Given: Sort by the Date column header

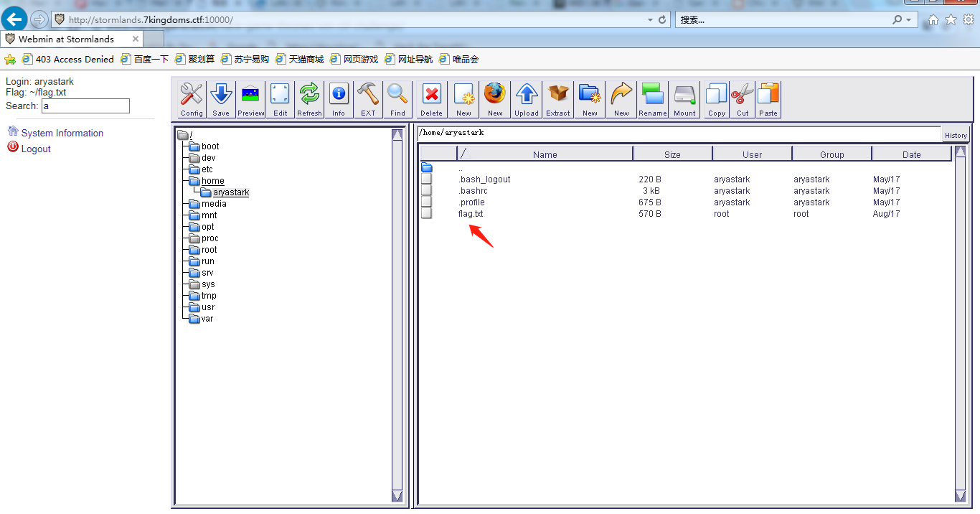Looking at the screenshot, I should (x=912, y=154).
